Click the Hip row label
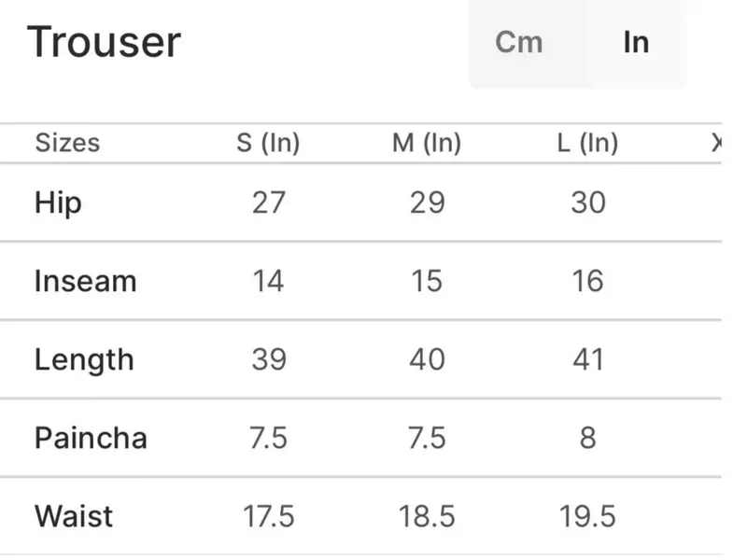Screen dimensions: 747x560 pos(58,203)
